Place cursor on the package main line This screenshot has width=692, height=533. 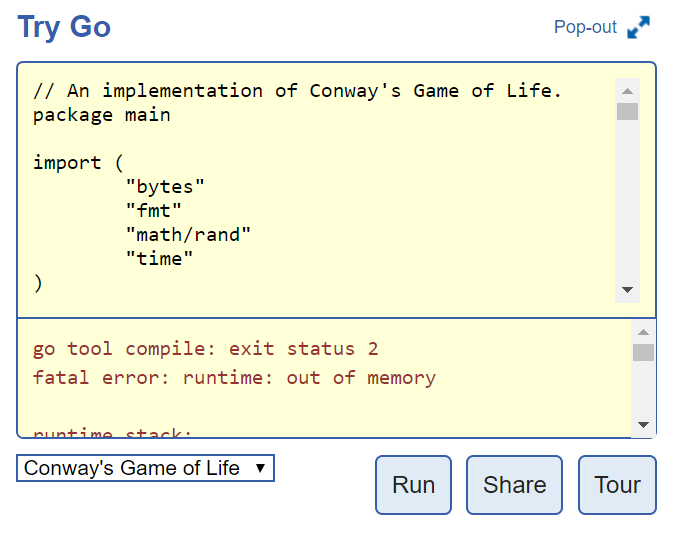(x=102, y=116)
